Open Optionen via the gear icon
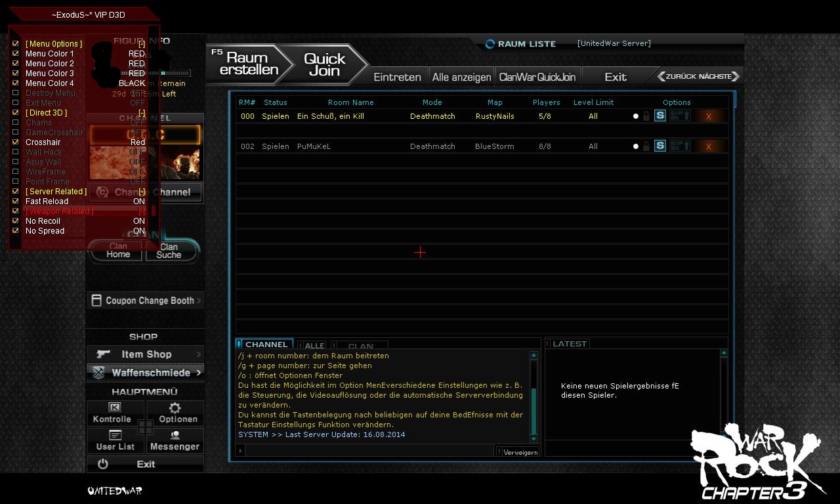Viewport: 840px width, 504px height. click(175, 408)
